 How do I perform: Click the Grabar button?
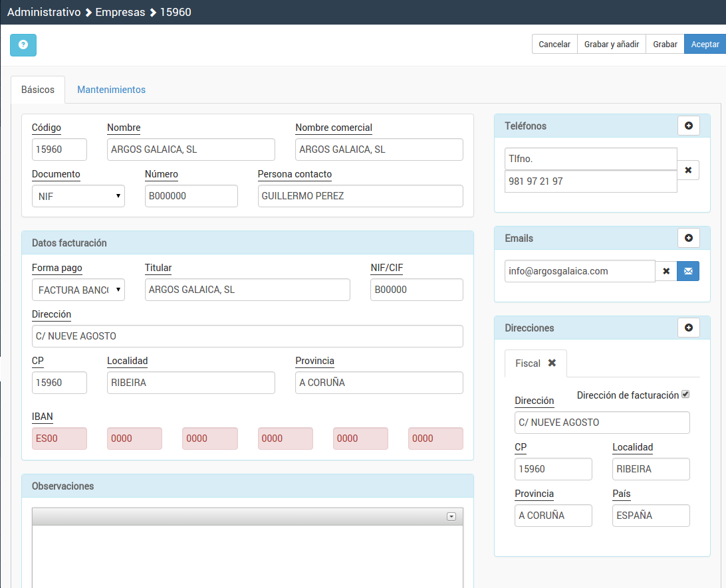click(x=665, y=45)
